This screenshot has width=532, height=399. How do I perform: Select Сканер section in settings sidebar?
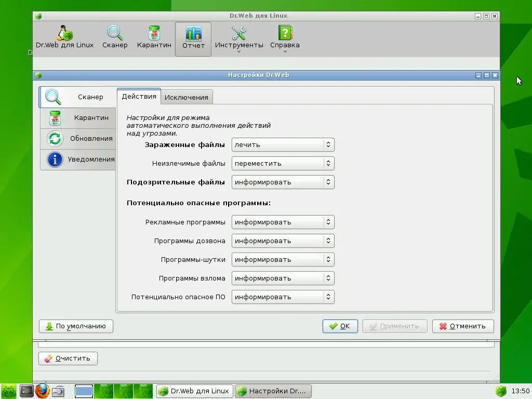[x=78, y=97]
